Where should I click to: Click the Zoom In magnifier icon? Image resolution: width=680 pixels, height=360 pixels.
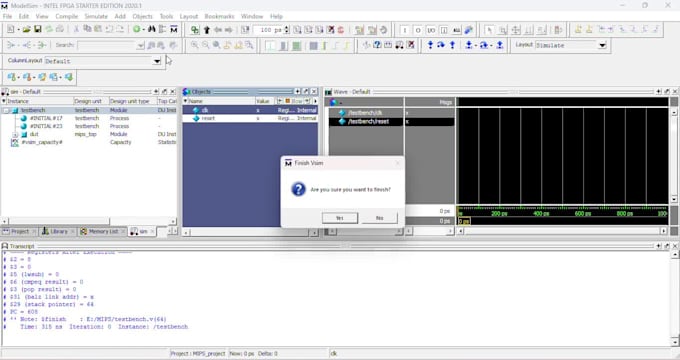tap(195, 45)
